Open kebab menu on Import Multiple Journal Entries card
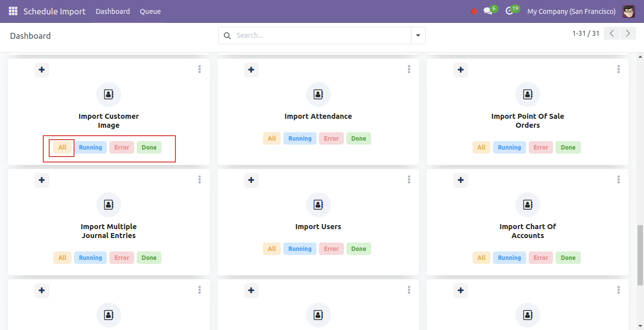Screen dimensions: 644x330 coord(199,180)
